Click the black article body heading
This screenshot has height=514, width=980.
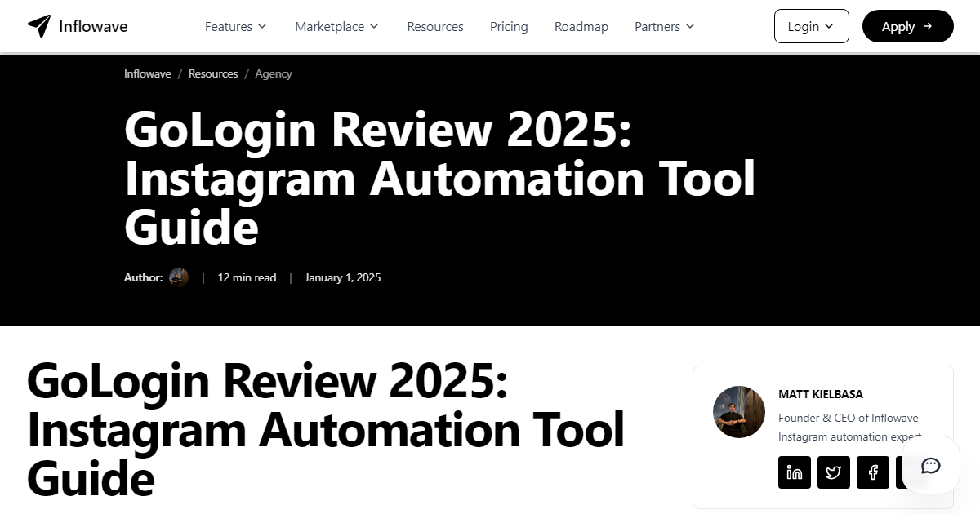(326, 430)
